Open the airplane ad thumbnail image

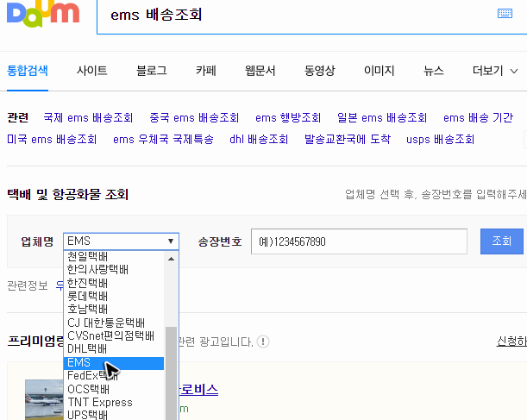click(x=44, y=400)
